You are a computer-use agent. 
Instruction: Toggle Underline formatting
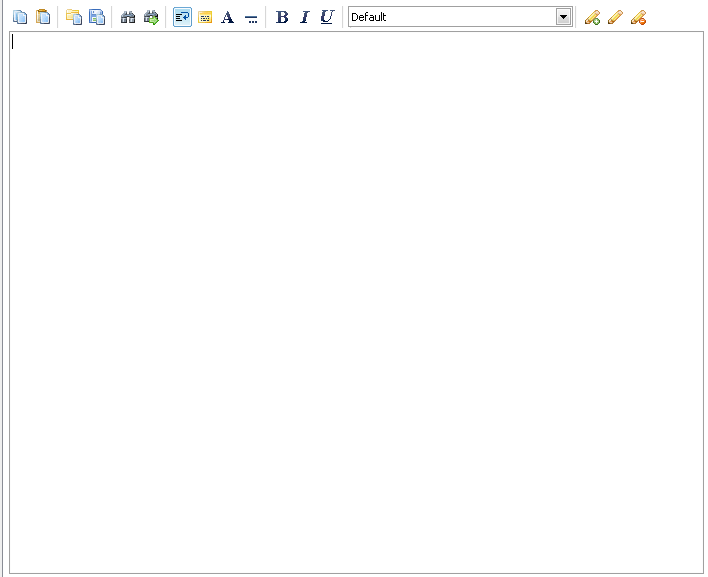pos(327,17)
